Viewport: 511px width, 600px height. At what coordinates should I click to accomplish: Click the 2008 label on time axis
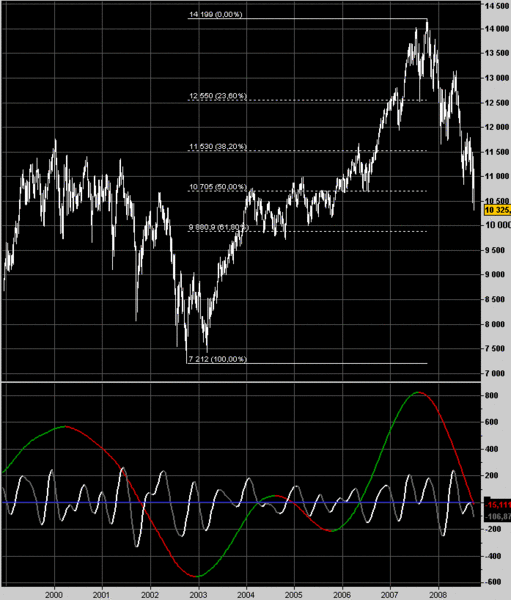pos(438,595)
